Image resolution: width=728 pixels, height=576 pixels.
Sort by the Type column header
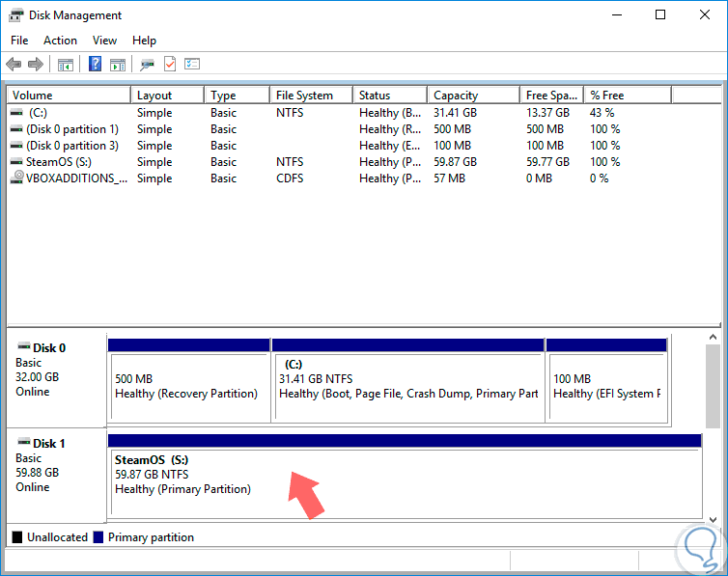(238, 96)
